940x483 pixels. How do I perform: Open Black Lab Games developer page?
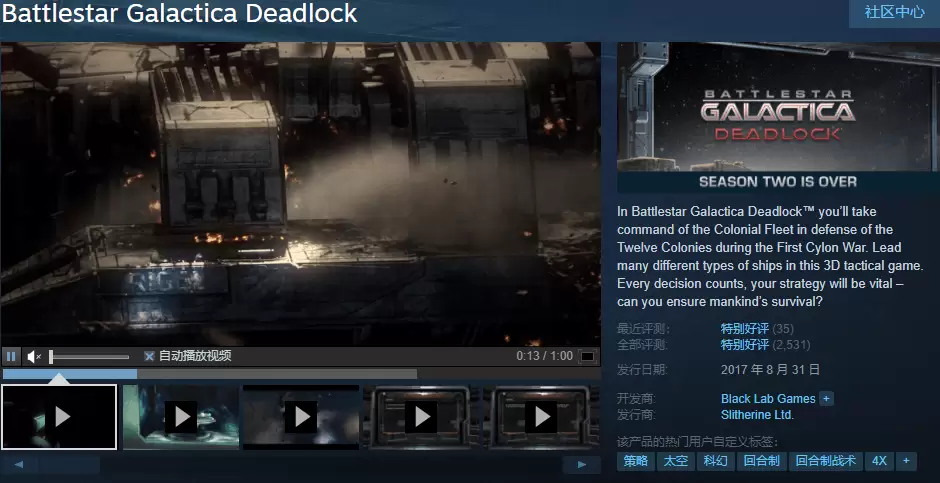[768, 399]
